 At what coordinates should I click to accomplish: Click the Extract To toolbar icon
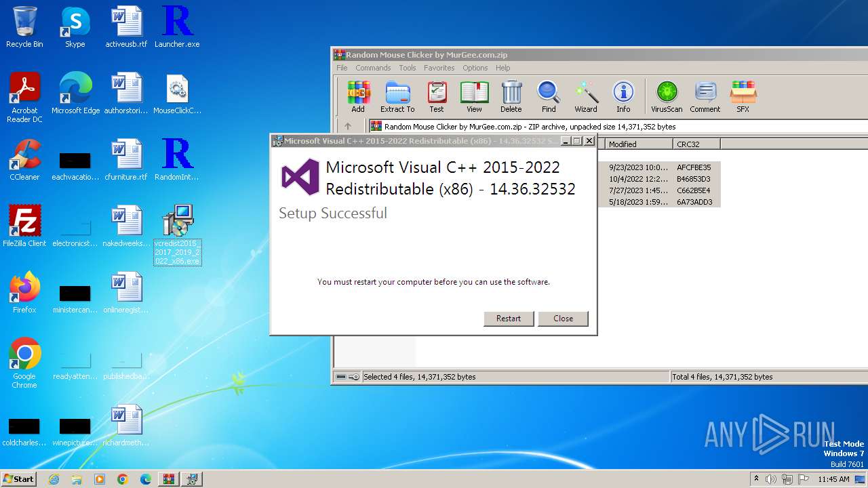[397, 96]
